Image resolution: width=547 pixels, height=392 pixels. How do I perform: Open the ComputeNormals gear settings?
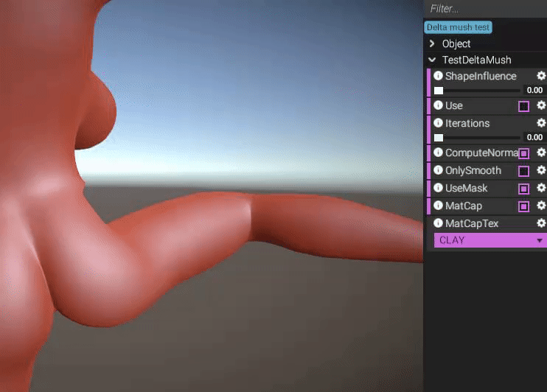pyautogui.click(x=541, y=153)
